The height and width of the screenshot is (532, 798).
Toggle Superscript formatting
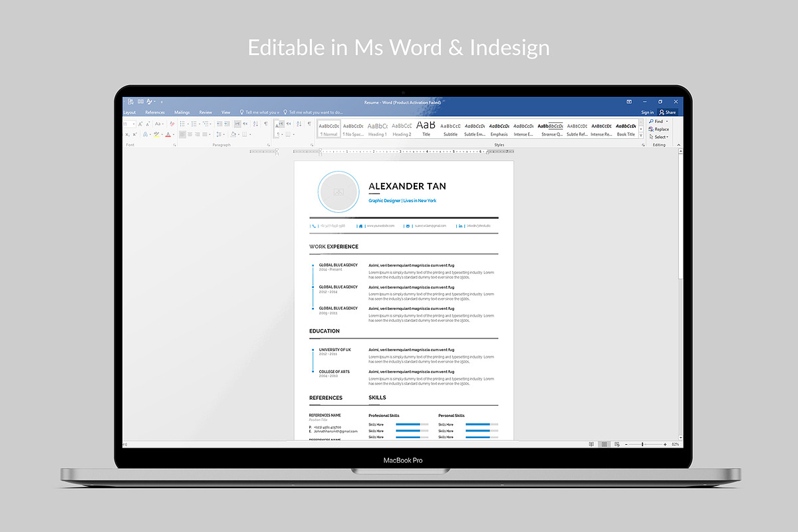135,134
